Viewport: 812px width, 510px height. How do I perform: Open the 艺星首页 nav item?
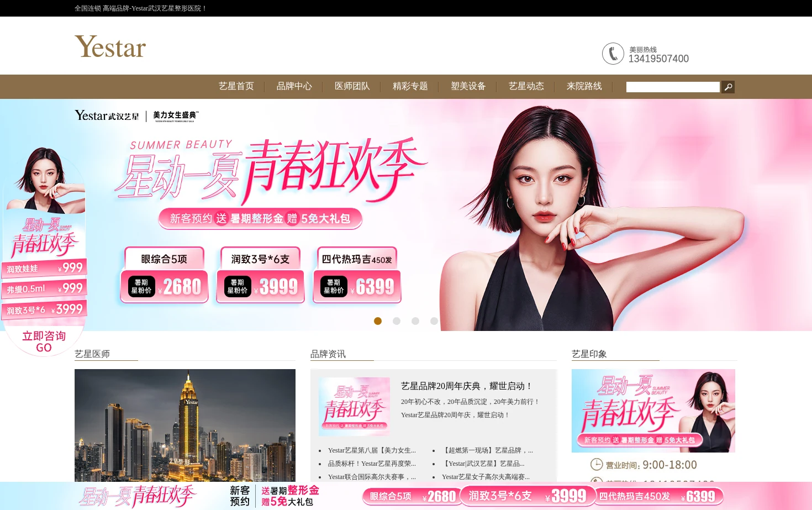[x=236, y=86]
